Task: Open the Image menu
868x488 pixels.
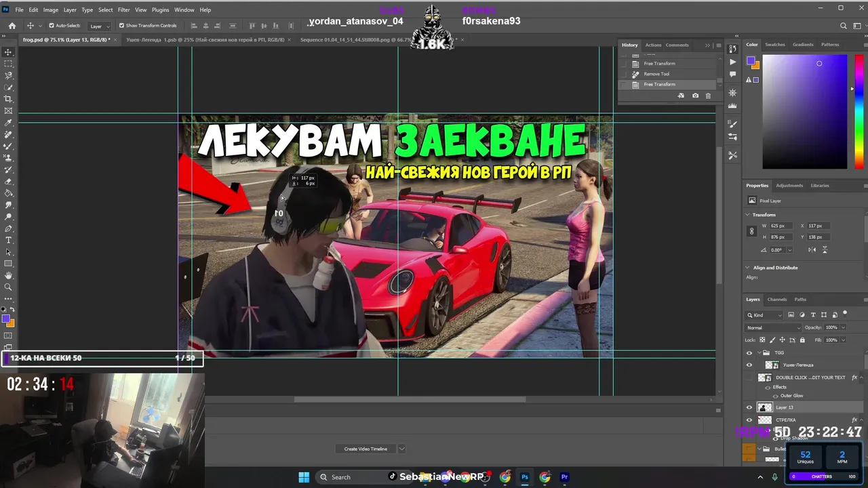Action: [51, 9]
